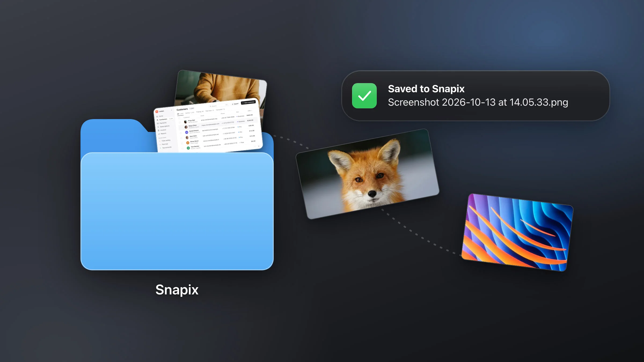Click the "Saved to Snapix" notification title

pyautogui.click(x=426, y=89)
